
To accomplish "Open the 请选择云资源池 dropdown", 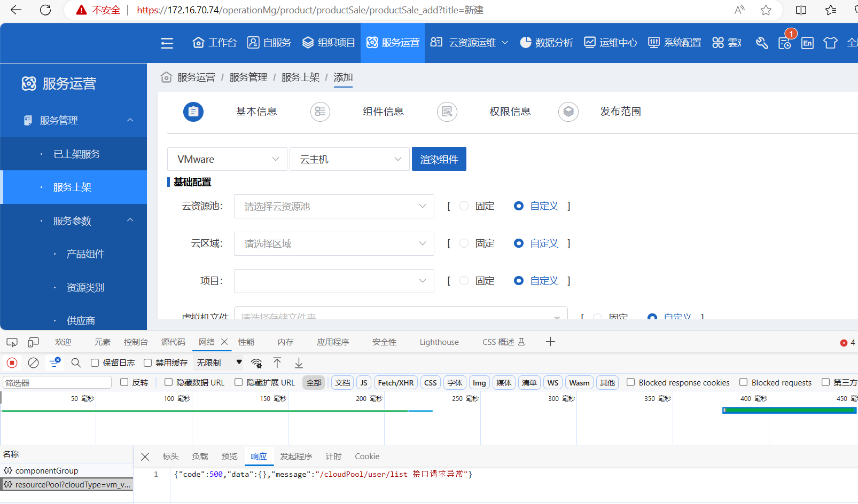I will point(334,206).
